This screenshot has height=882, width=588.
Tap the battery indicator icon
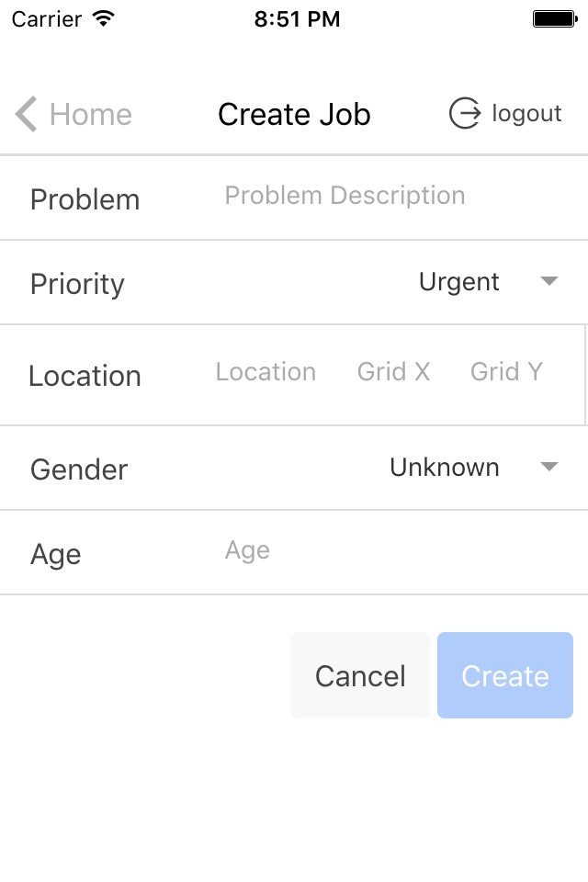pos(554,19)
